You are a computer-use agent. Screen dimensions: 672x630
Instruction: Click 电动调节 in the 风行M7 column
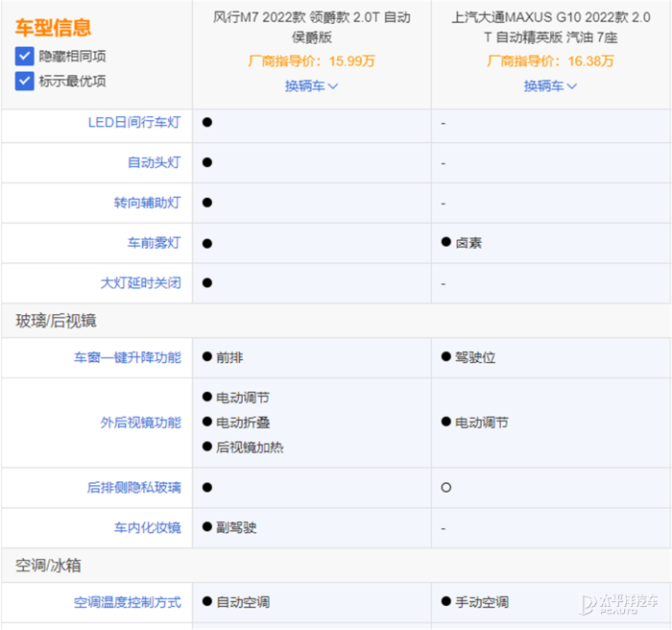tap(243, 398)
